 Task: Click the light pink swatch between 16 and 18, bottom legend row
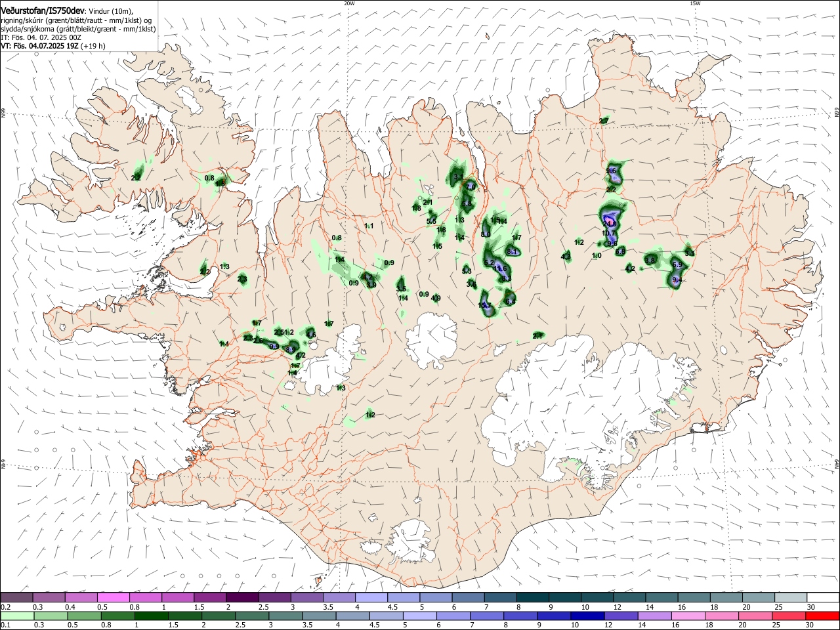click(x=688, y=616)
